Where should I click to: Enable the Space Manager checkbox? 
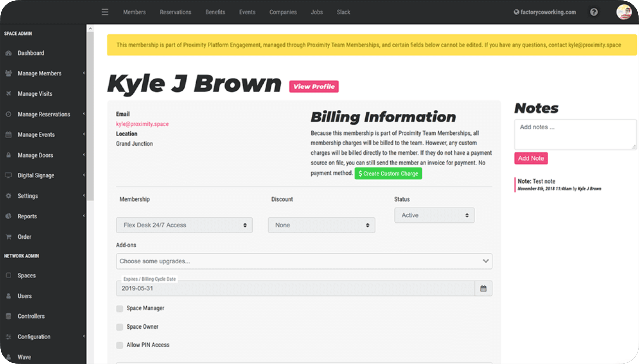point(119,309)
